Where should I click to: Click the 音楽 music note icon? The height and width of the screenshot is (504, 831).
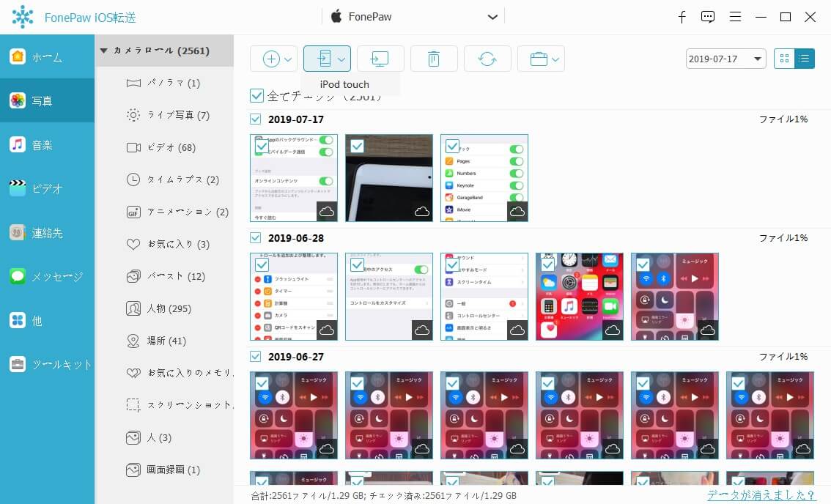point(18,144)
